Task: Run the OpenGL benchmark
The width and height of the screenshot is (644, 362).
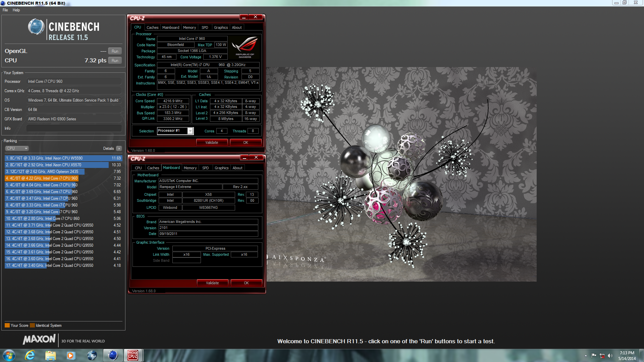Action: tap(115, 51)
